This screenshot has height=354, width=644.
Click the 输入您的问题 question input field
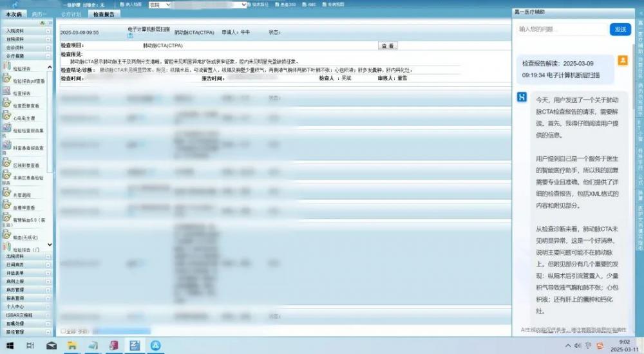562,30
